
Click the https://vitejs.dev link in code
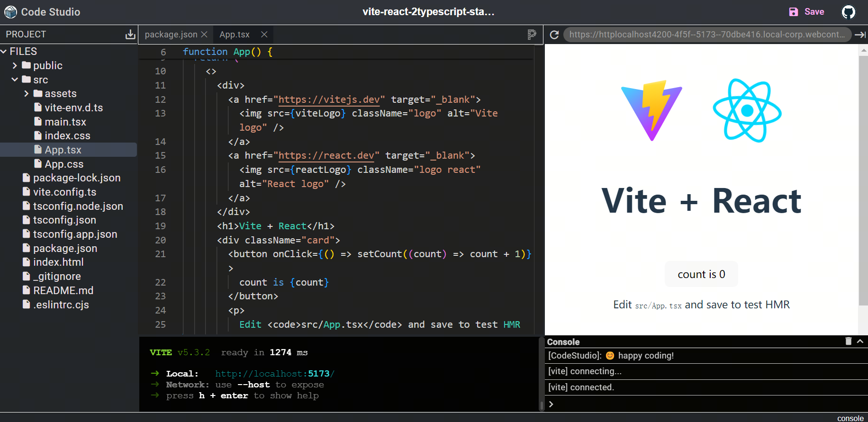329,99
